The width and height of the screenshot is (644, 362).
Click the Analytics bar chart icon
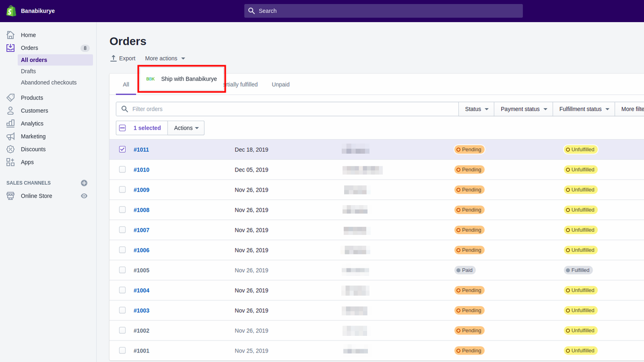pos(10,123)
